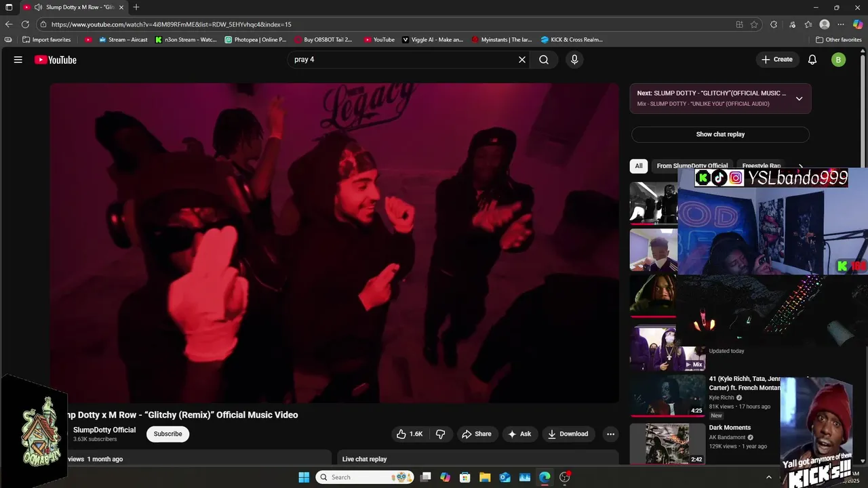Image resolution: width=868 pixels, height=488 pixels.
Task: Open the Photopea bookmark
Action: point(256,39)
